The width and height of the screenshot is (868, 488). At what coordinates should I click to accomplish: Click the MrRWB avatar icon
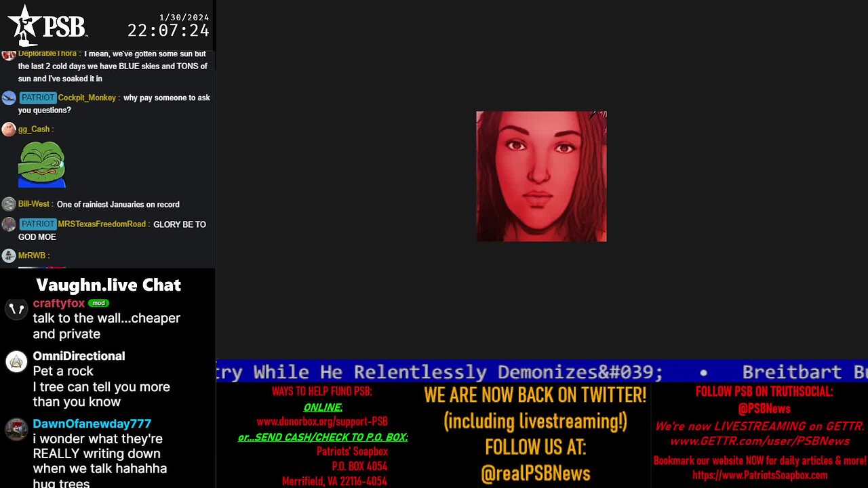tap(9, 256)
